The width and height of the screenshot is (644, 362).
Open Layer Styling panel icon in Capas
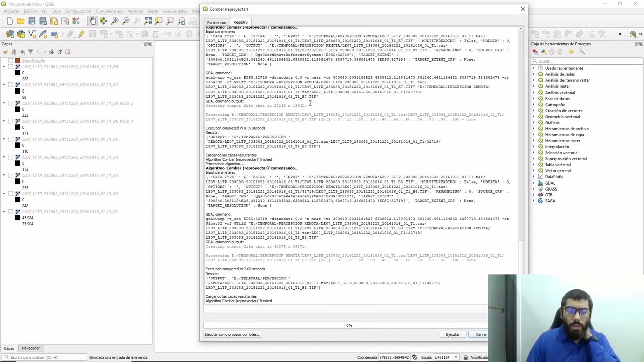(6, 52)
